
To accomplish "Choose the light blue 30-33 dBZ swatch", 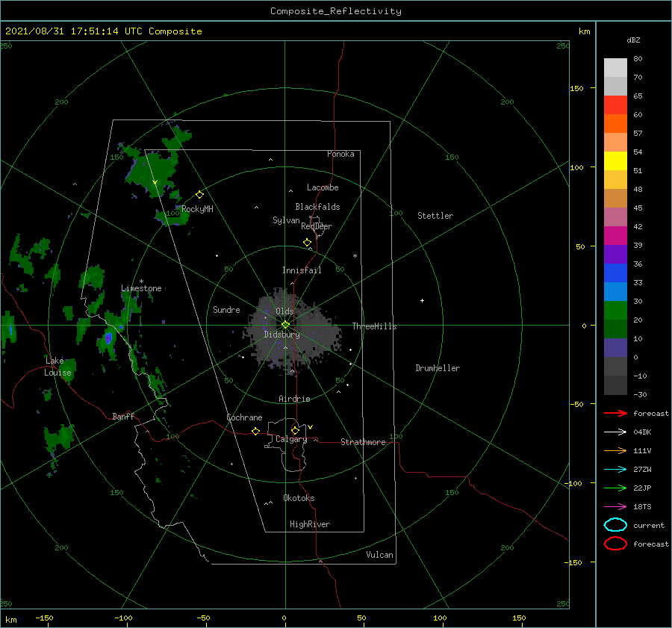I will (x=615, y=292).
